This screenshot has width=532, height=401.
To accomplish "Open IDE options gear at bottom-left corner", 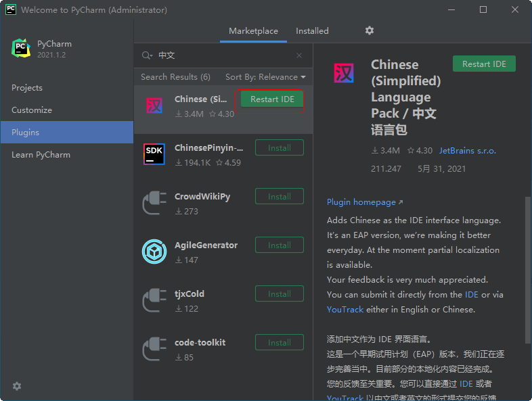I will (17, 385).
